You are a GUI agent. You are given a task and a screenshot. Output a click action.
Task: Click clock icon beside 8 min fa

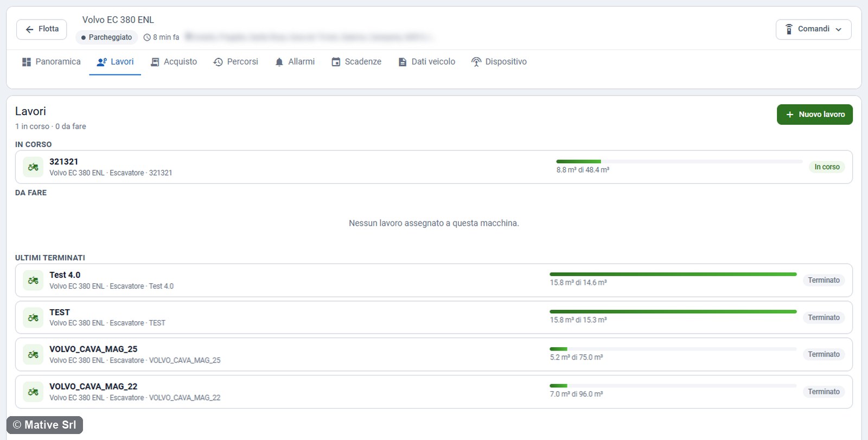147,37
